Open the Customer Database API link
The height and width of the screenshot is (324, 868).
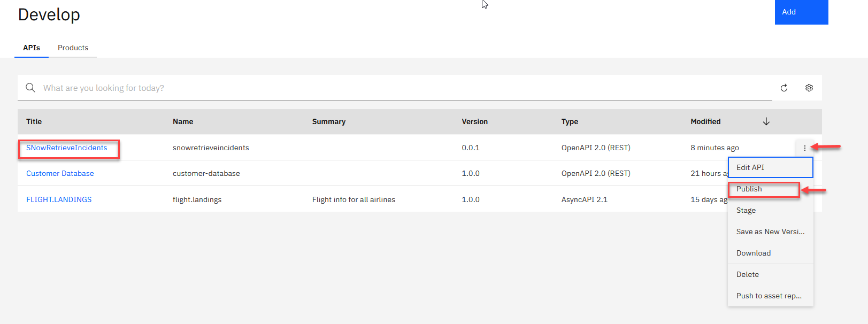[60, 173]
